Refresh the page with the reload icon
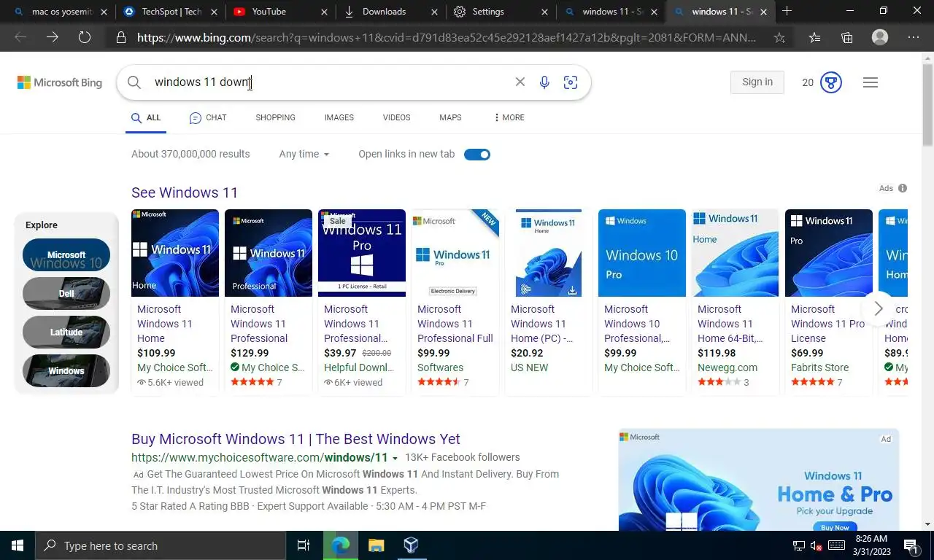This screenshot has width=934, height=560. click(85, 37)
